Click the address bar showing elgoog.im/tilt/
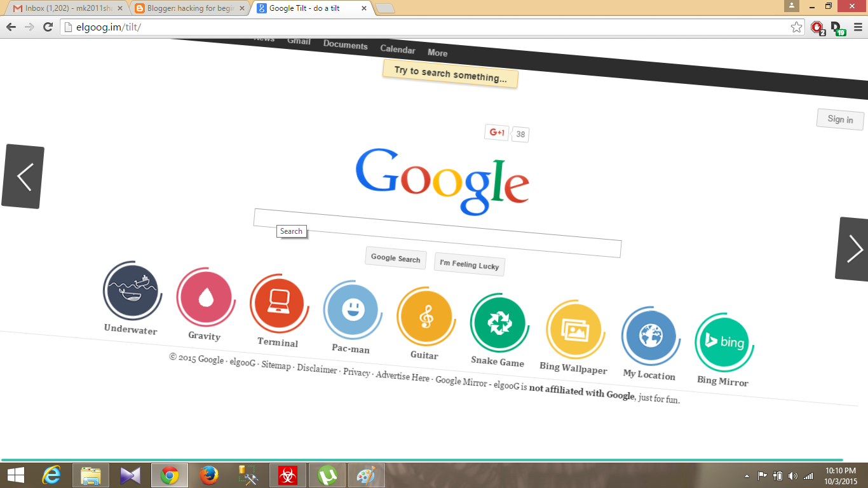Screen dimensions: 868x488 pyautogui.click(x=426, y=27)
